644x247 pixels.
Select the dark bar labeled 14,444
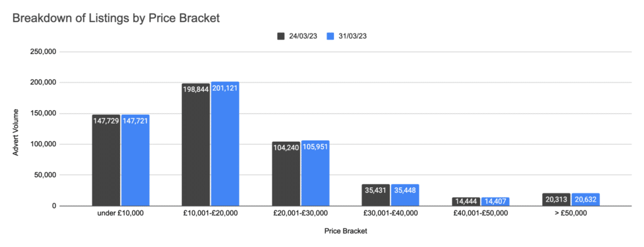click(x=466, y=201)
